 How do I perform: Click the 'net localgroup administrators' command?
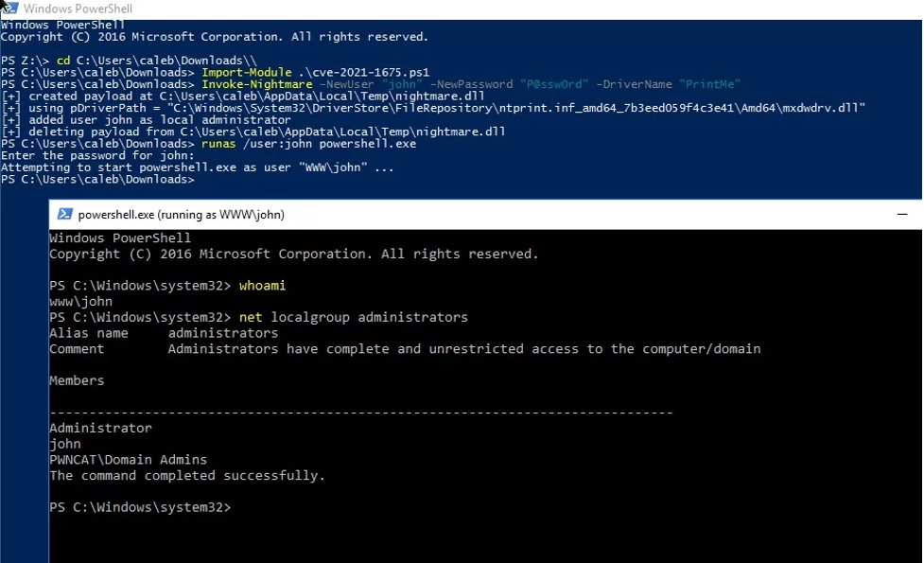[354, 317]
